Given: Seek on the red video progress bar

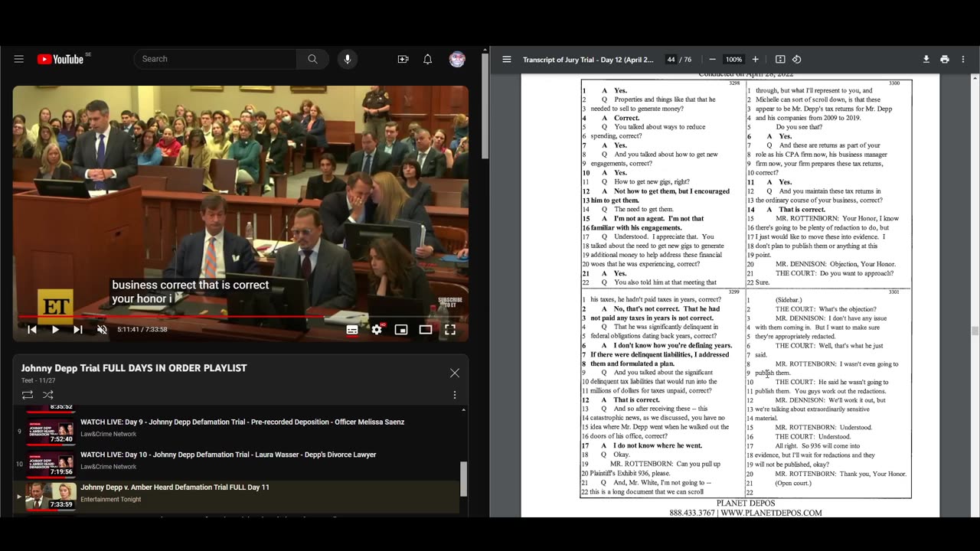Looking at the screenshot, I should 240,316.
